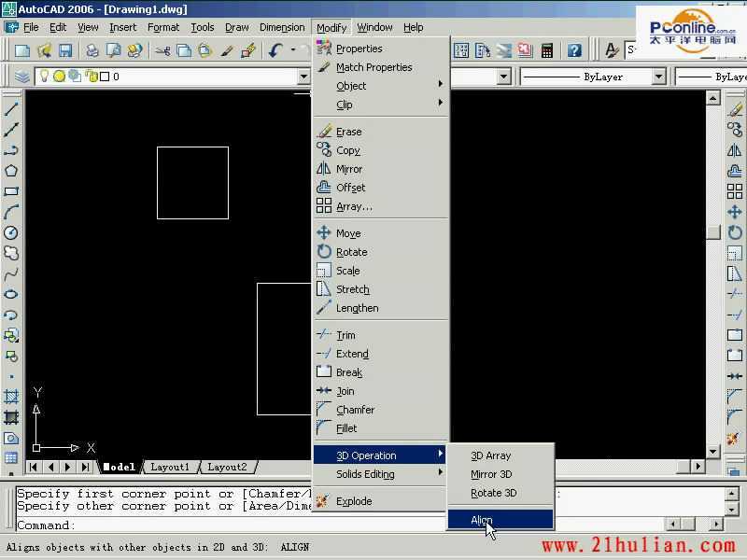Click the Rotate icon in right toolbar

tap(735, 232)
